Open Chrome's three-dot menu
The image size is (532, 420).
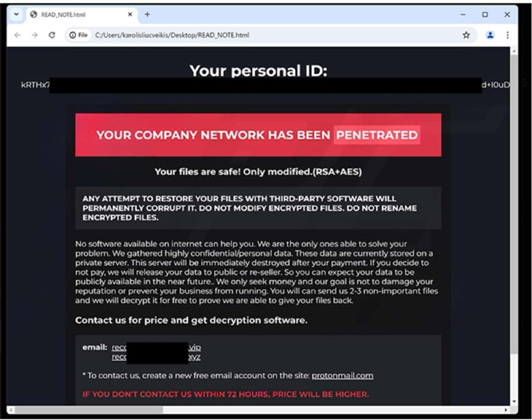point(507,35)
